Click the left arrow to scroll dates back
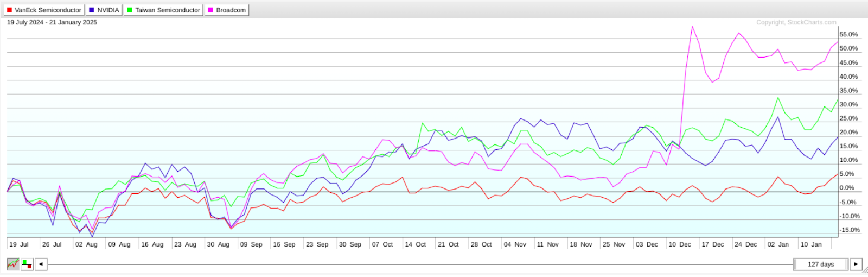 click(41, 265)
